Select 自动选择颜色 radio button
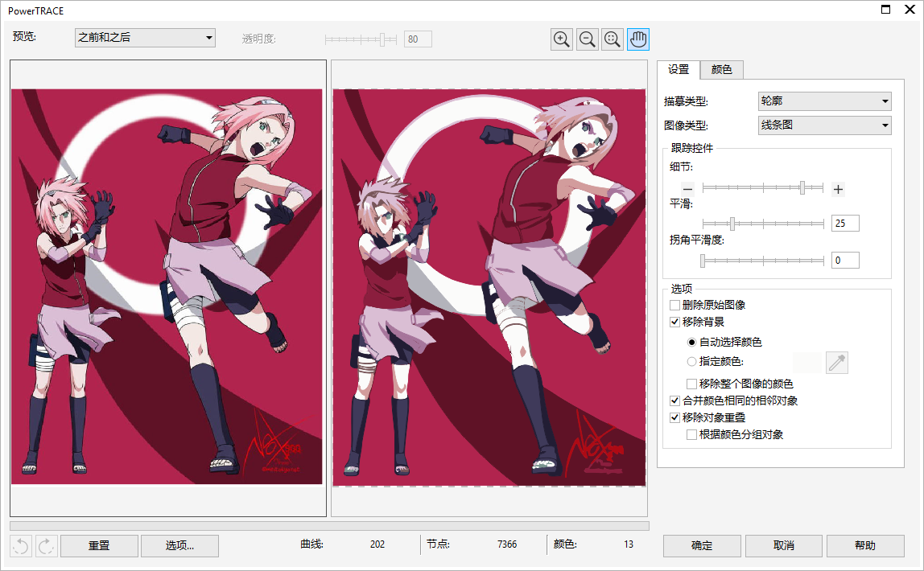 pos(692,342)
